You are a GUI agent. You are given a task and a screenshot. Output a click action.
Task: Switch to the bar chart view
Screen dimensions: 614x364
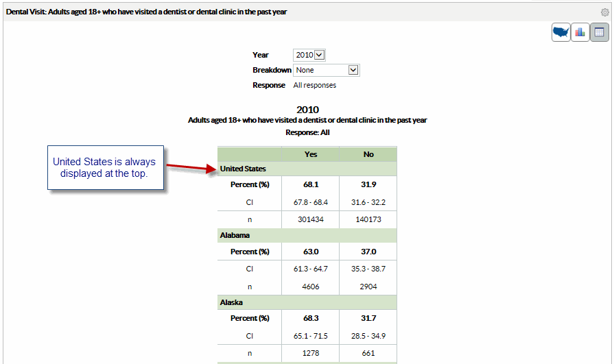point(580,32)
